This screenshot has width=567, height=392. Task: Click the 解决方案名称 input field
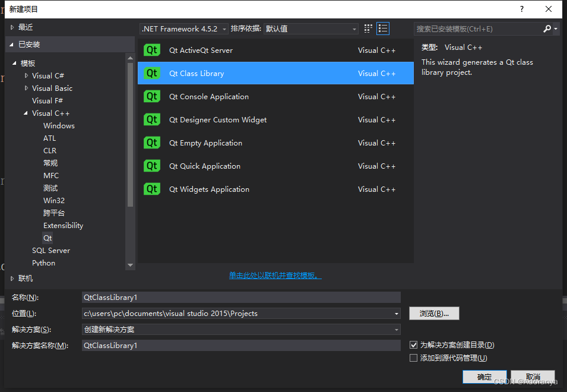pyautogui.click(x=241, y=345)
